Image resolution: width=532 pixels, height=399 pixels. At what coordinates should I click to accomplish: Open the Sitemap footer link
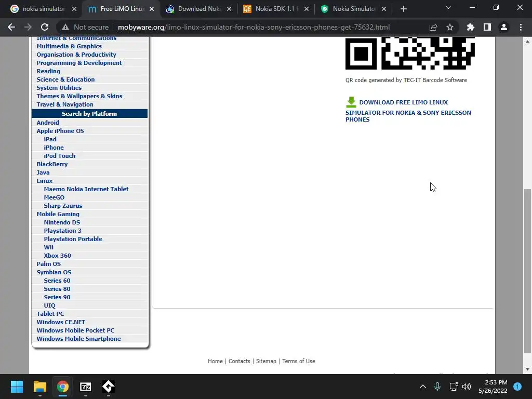[x=266, y=362]
